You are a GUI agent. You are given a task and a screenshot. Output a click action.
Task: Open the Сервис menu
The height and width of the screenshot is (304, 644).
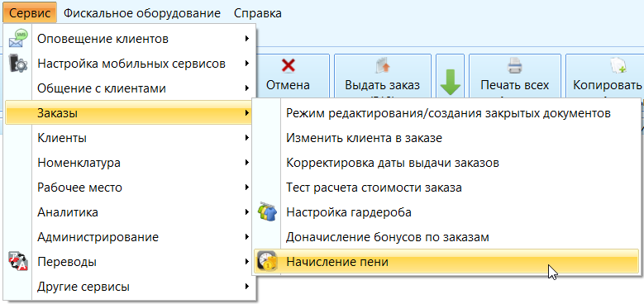(x=30, y=13)
